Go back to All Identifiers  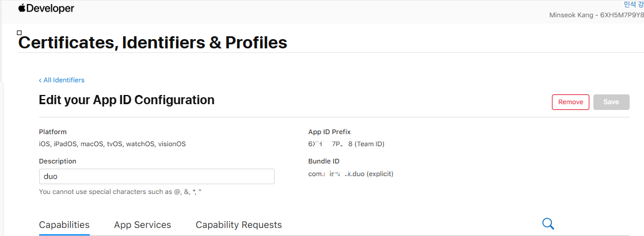tap(62, 80)
